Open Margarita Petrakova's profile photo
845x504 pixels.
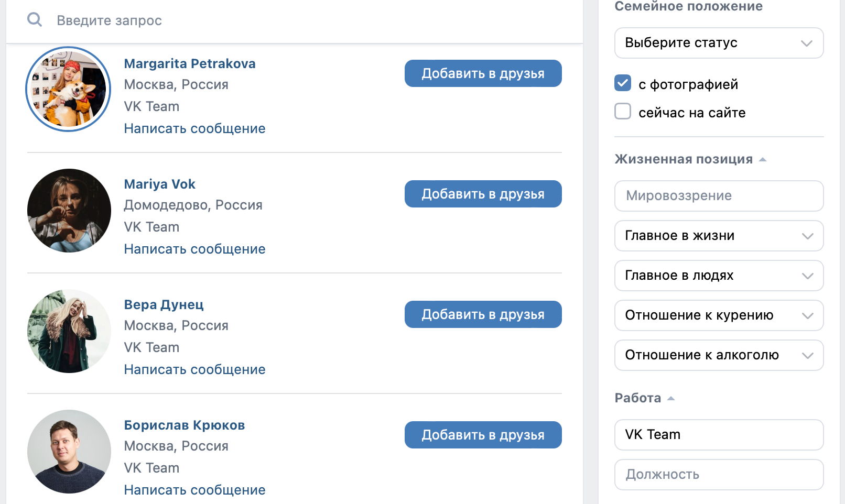click(x=69, y=90)
